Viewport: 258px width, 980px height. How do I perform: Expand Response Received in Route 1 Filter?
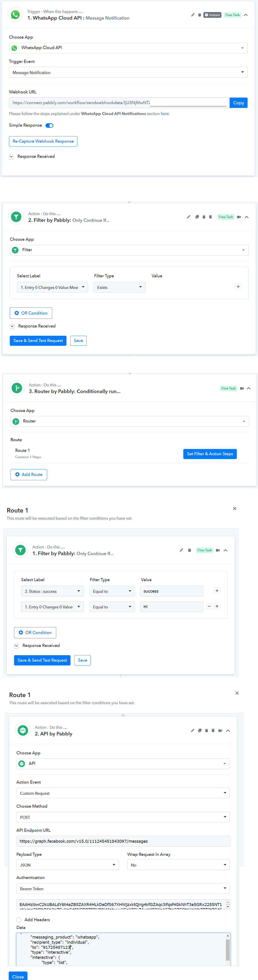pyautogui.click(x=16, y=646)
